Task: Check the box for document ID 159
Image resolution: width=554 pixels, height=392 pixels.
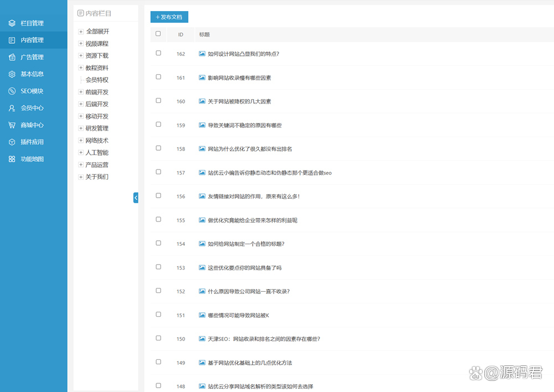Action: tap(158, 125)
